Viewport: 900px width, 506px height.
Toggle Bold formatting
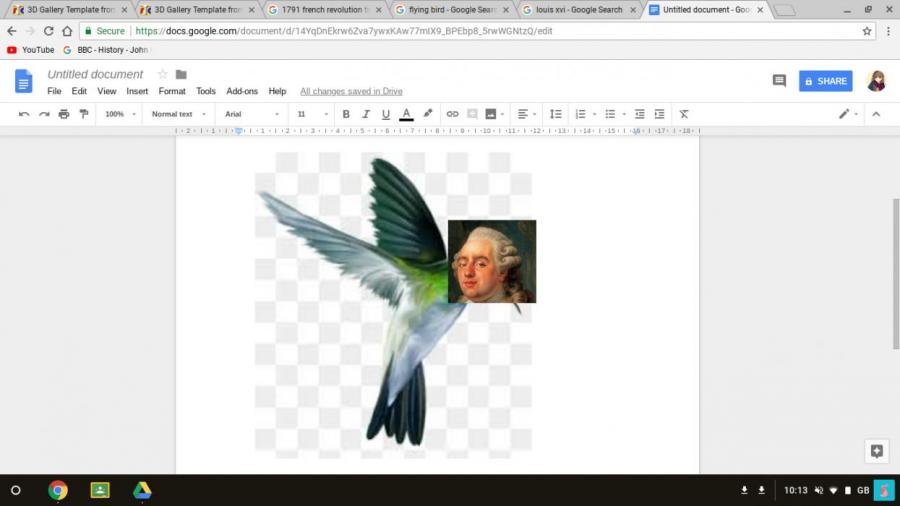coord(346,114)
